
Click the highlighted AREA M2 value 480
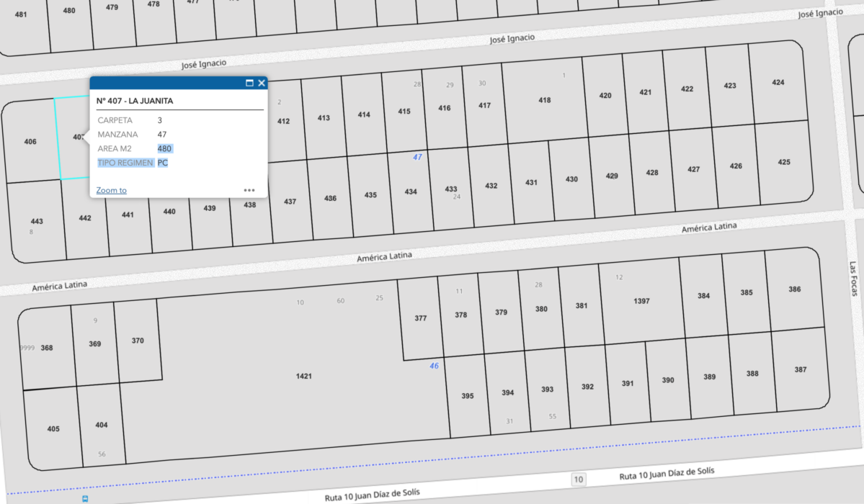point(165,149)
